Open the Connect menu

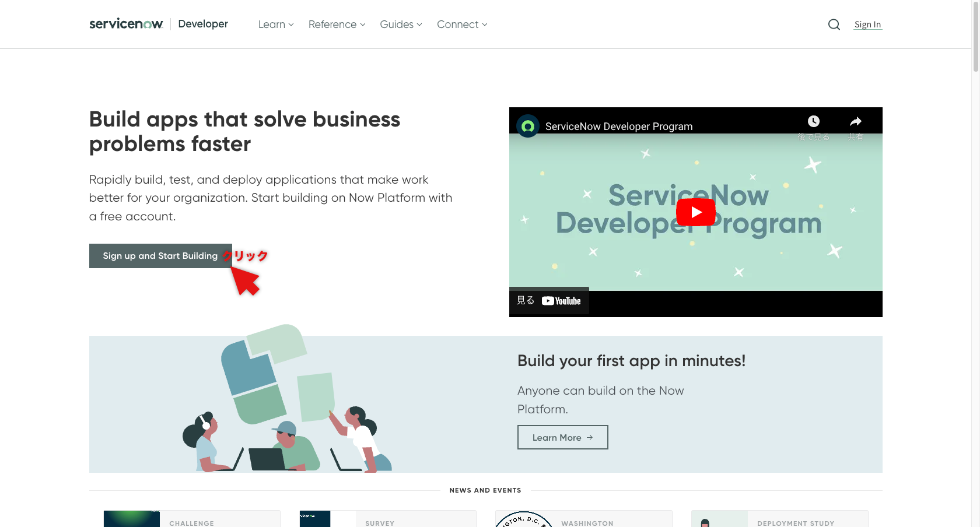[461, 24]
